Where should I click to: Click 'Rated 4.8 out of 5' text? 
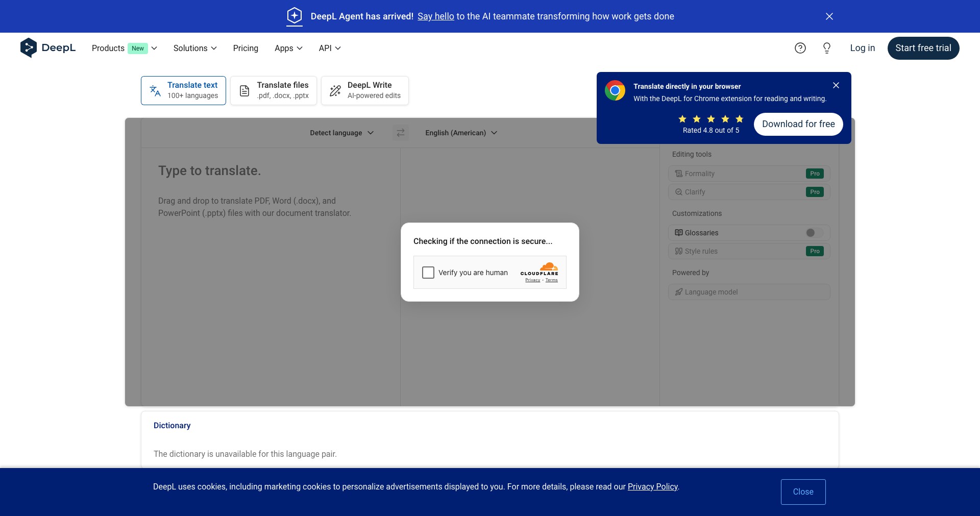point(711,130)
